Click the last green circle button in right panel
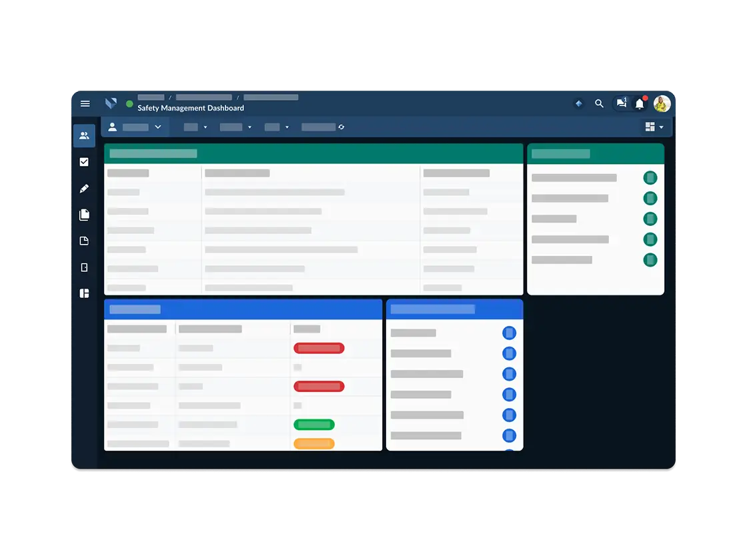 click(650, 260)
